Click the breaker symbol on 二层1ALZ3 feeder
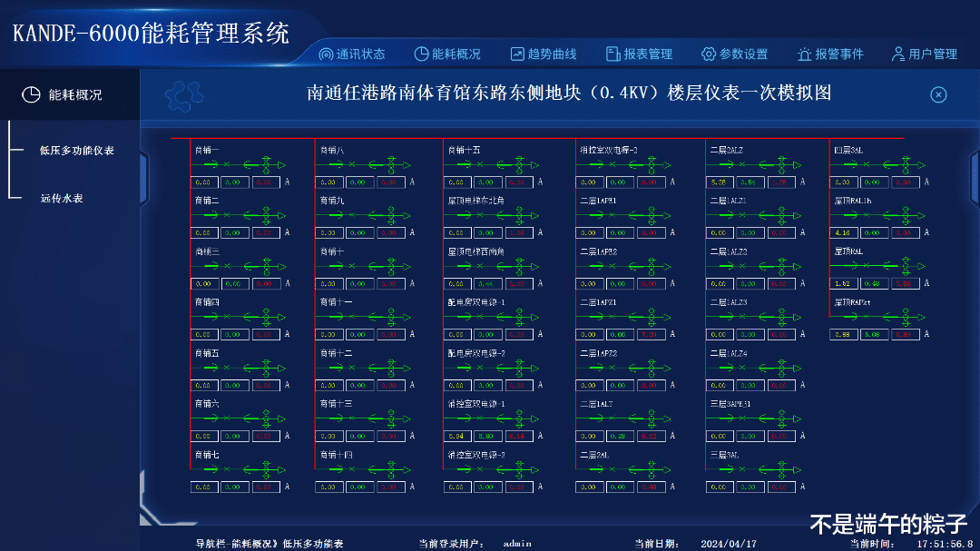Image resolution: width=980 pixels, height=551 pixels. tap(743, 317)
